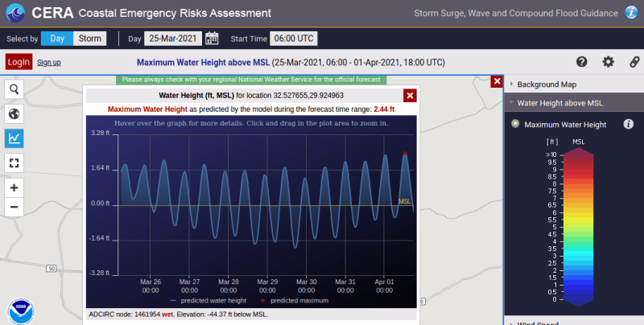
Task: Close the Water Height graph popup
Action: (410, 96)
